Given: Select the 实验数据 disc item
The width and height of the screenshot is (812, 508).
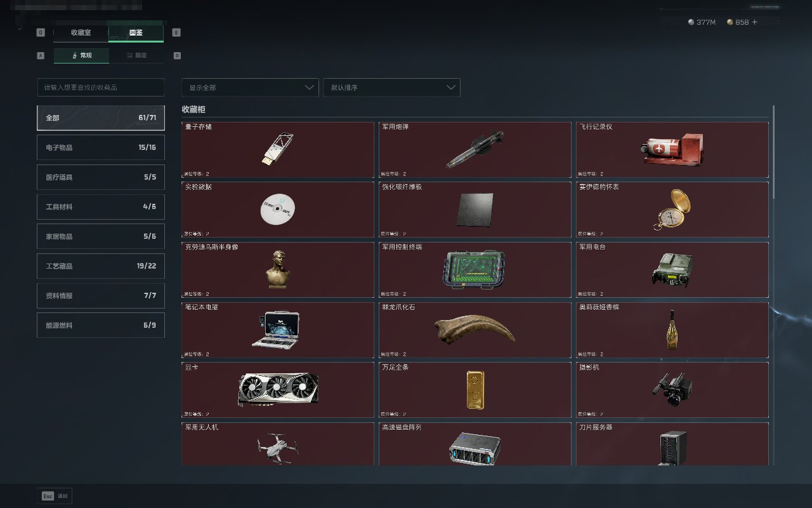Looking at the screenshot, I should click(278, 210).
